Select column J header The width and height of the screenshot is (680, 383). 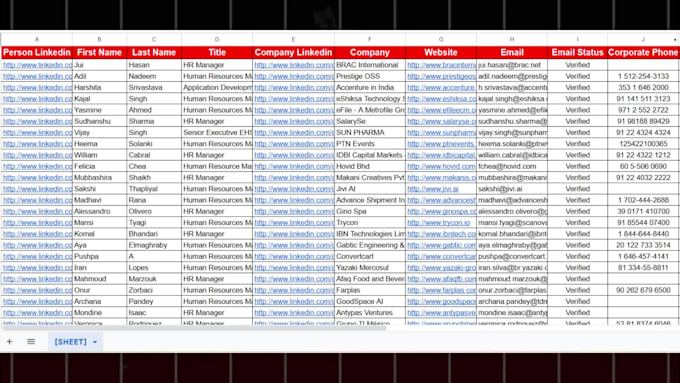pos(643,39)
